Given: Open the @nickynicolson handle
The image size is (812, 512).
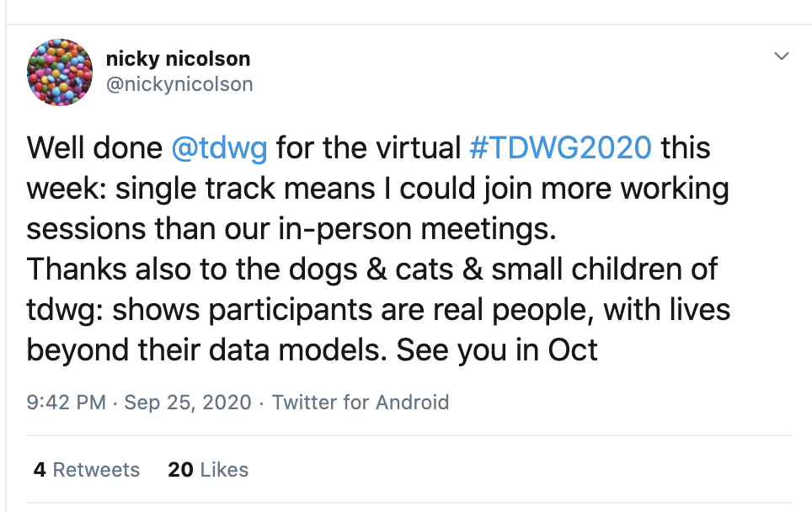Looking at the screenshot, I should (179, 84).
